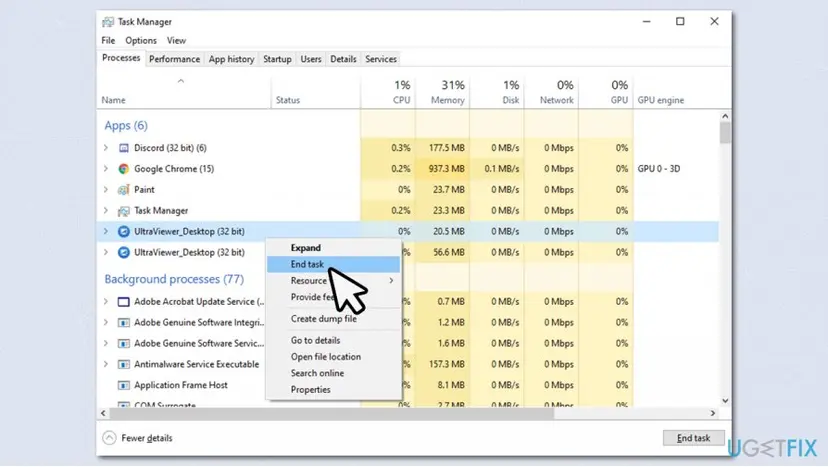Expand the Task Manager process row
The height and width of the screenshot is (467, 828).
(106, 211)
